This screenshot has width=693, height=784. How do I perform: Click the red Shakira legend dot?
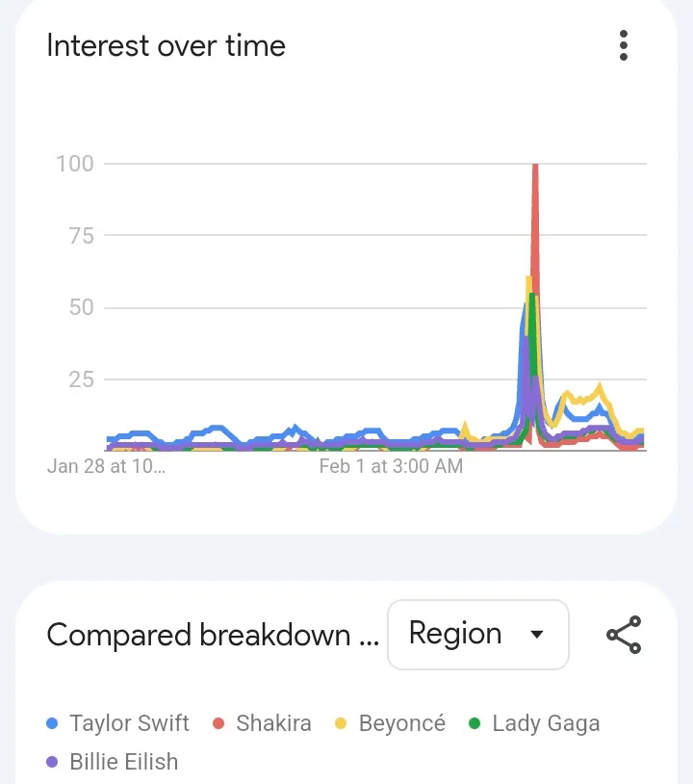point(218,723)
